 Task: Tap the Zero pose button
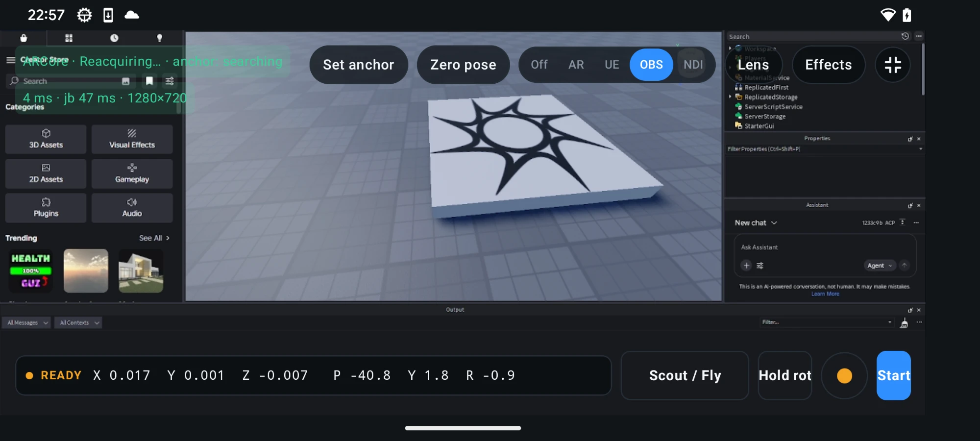463,65
